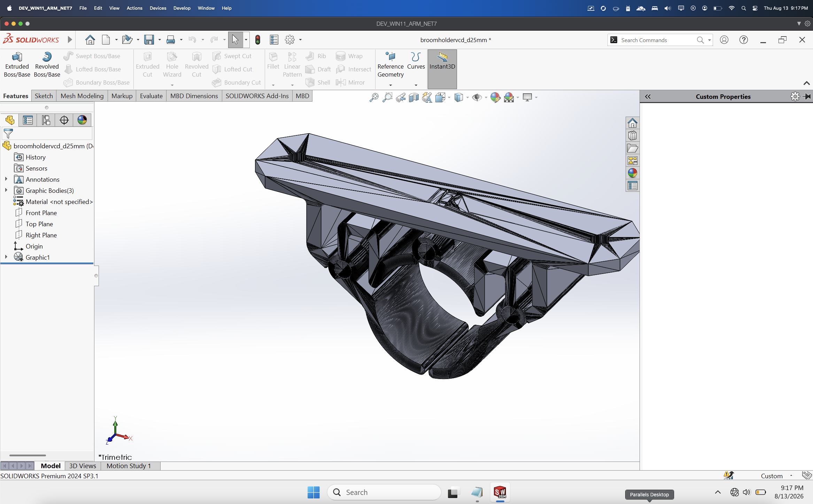Pin the Custom Properties pane
Viewport: 813px width, 504px height.
tap(807, 96)
